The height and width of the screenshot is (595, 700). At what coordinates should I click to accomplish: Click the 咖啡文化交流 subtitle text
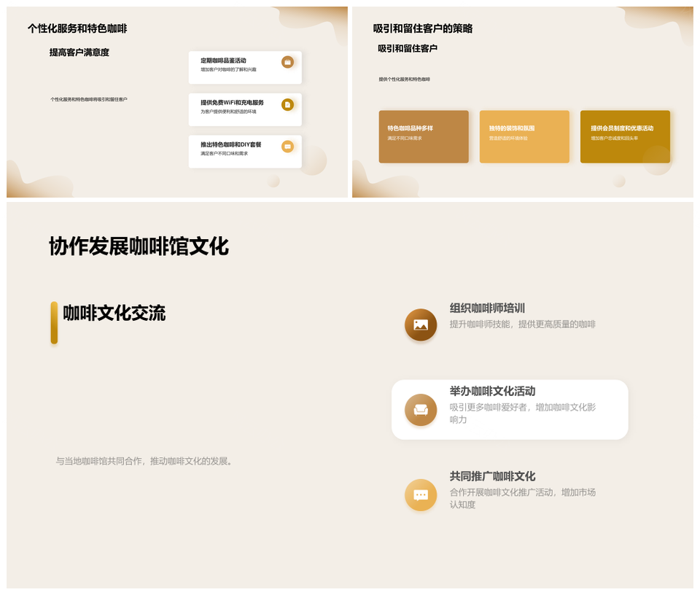click(x=114, y=314)
